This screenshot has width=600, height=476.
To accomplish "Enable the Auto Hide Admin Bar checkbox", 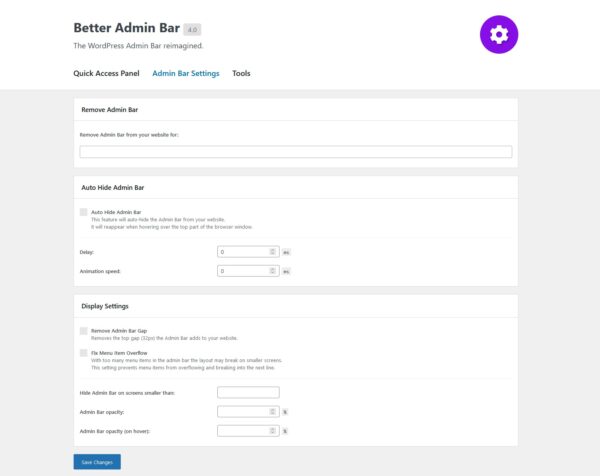I will (x=83, y=212).
